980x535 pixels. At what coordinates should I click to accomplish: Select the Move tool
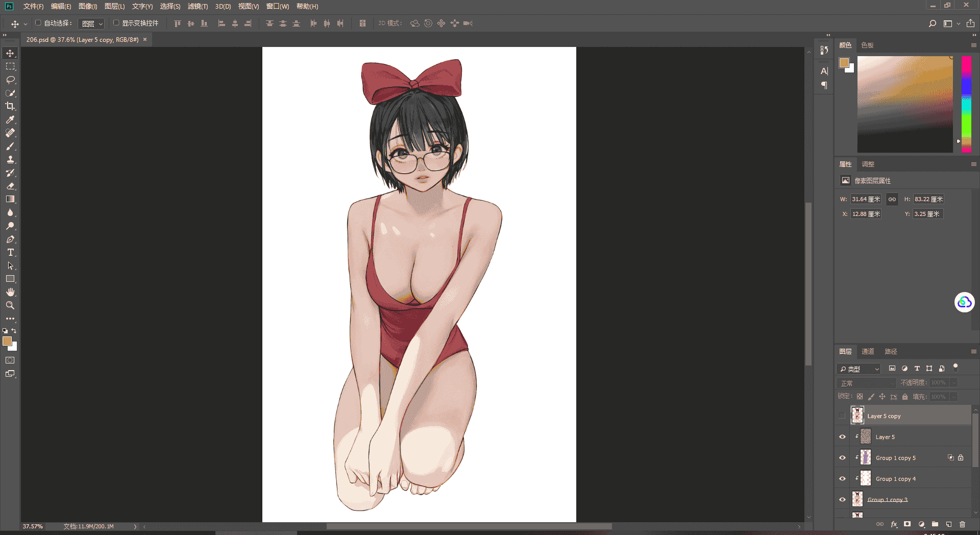(x=10, y=53)
